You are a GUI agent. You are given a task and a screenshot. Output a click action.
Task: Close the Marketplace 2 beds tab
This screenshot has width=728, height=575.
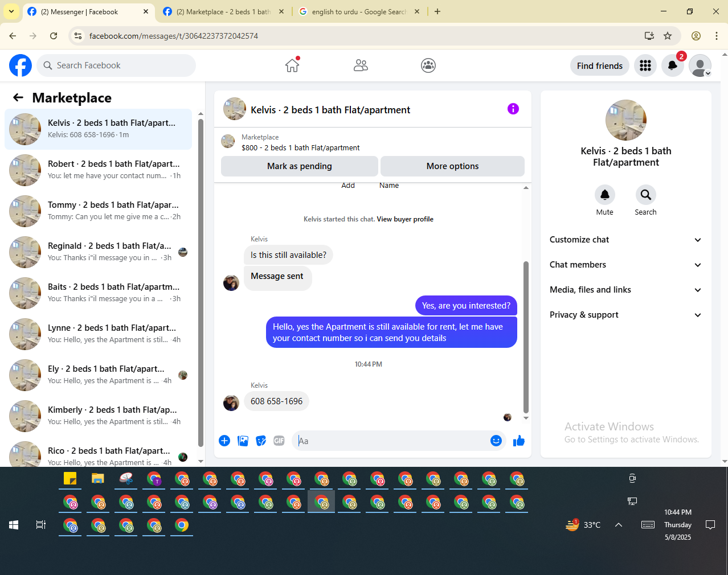pyautogui.click(x=281, y=11)
